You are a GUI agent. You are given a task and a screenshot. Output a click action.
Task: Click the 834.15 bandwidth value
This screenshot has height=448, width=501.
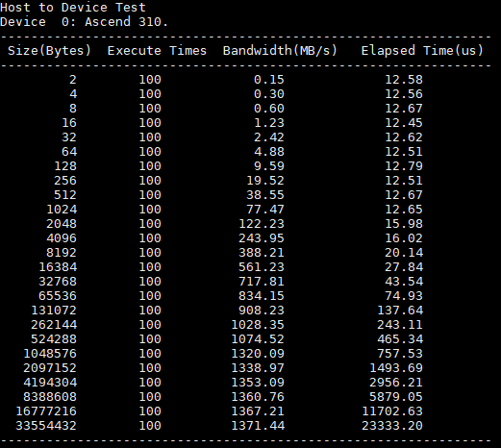tap(262, 296)
